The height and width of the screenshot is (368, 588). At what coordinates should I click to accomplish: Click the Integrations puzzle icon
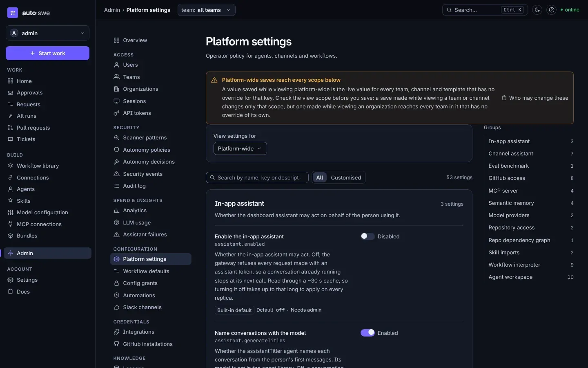click(x=116, y=332)
